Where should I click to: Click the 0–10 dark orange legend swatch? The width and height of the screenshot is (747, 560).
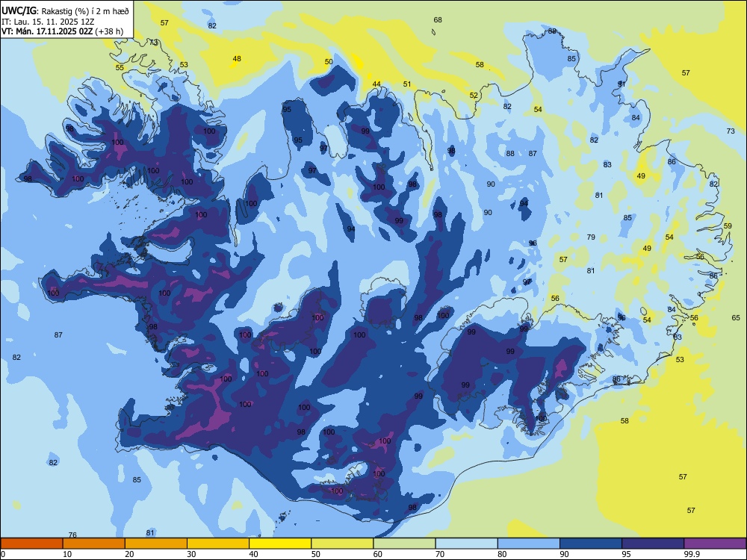pyautogui.click(x=31, y=544)
